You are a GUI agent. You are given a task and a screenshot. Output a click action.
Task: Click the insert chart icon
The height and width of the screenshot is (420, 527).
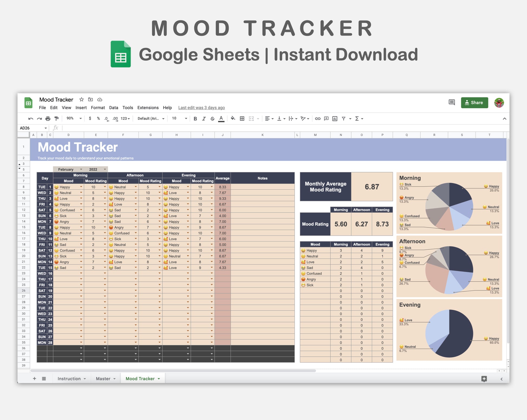(335, 119)
